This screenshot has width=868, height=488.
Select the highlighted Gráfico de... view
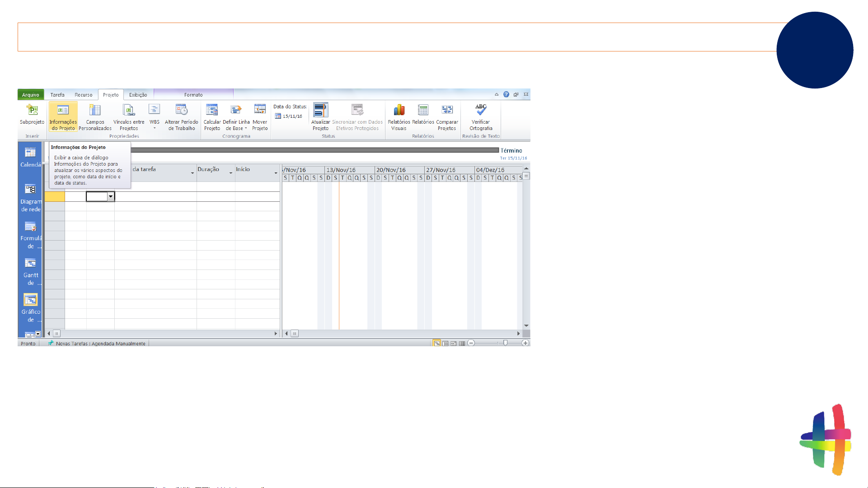pos(30,308)
